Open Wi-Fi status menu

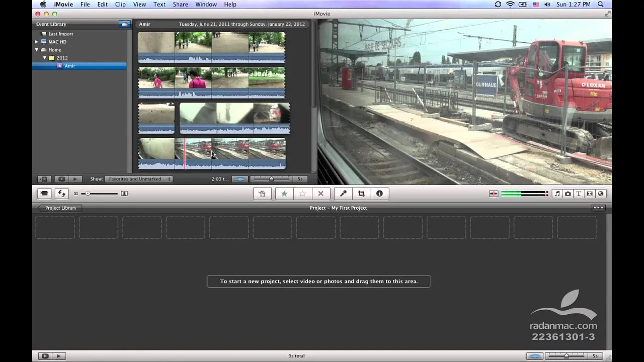(510, 5)
